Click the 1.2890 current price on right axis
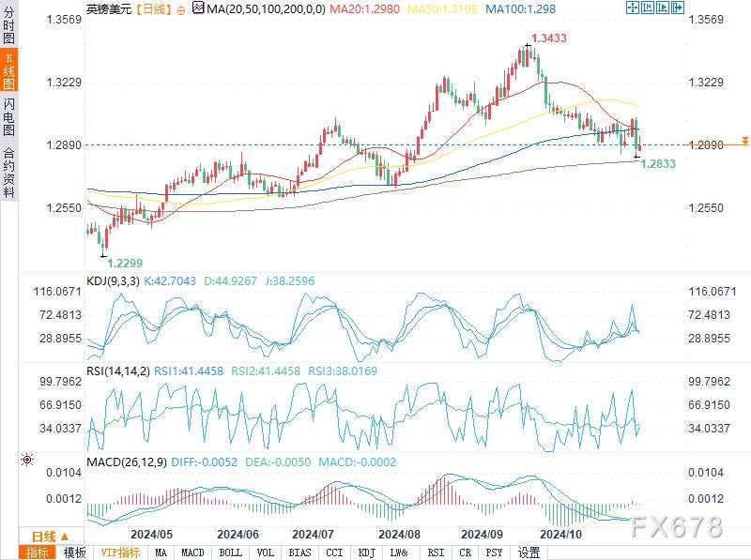This screenshot has height=560, width=751. pos(706,145)
